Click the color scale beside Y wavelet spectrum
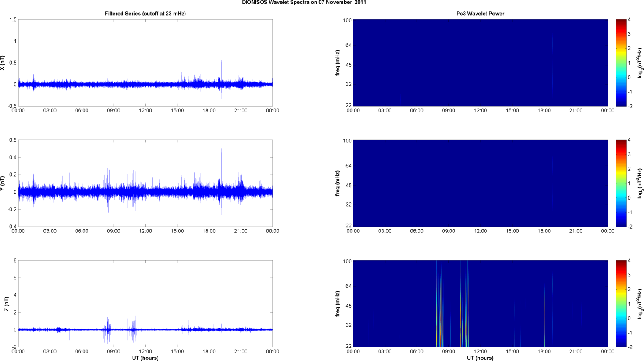This screenshot has height=361, width=644. [x=621, y=183]
